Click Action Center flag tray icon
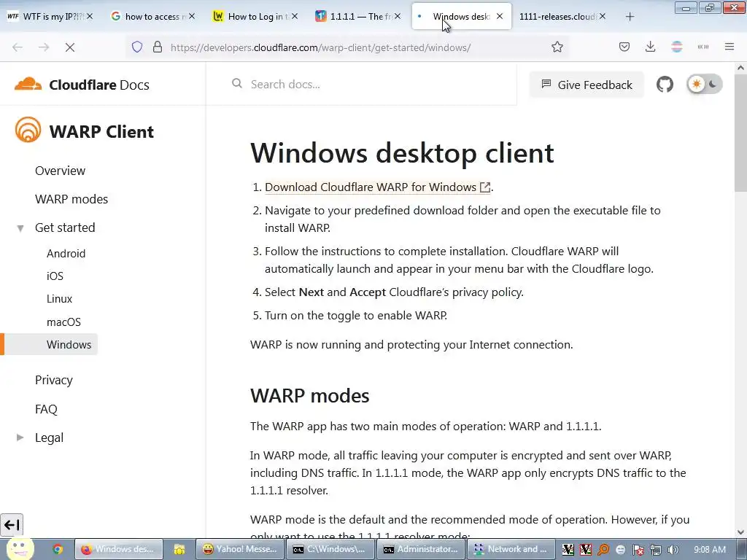747x560 pixels. click(638, 550)
